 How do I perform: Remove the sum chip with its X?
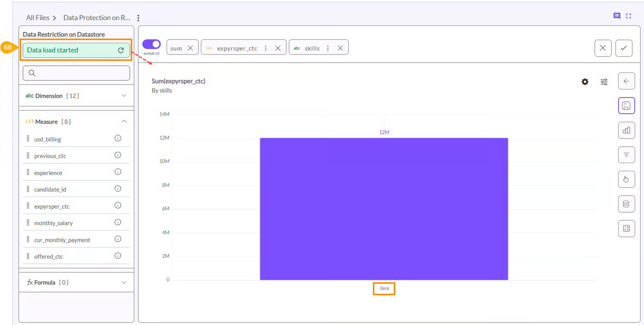pos(190,48)
